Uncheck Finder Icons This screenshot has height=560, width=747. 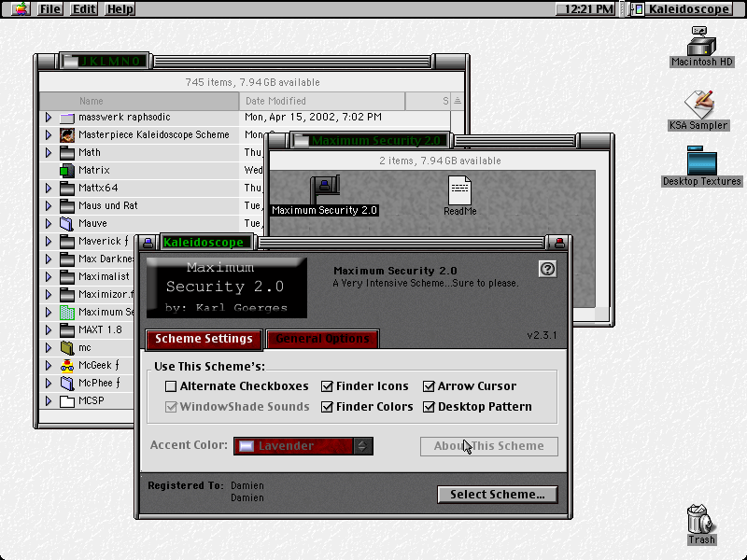[327, 386]
